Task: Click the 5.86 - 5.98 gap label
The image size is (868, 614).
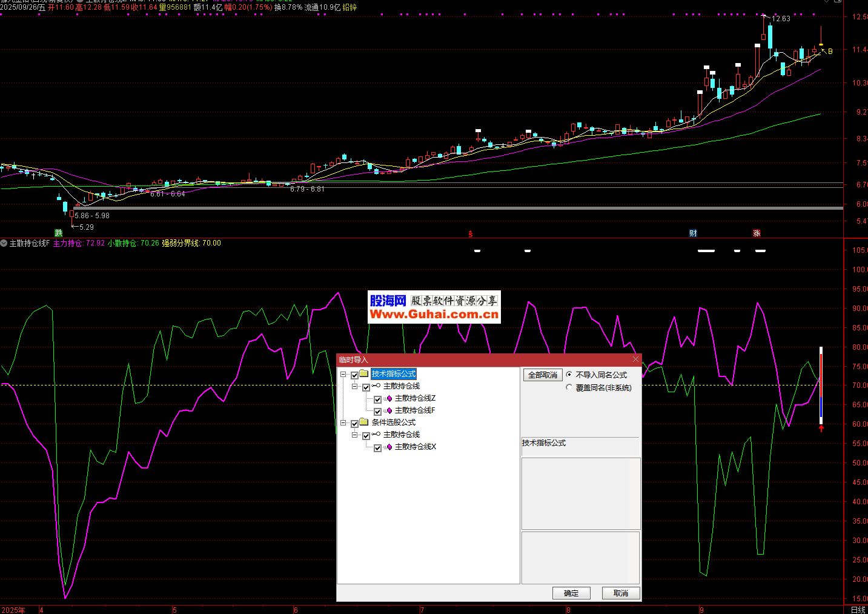Action: click(92, 216)
